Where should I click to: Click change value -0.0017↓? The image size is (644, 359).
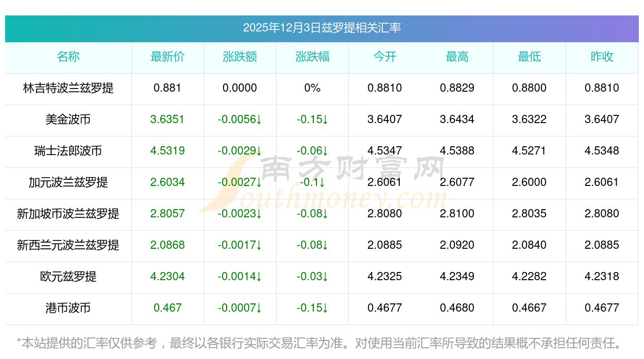(x=240, y=245)
